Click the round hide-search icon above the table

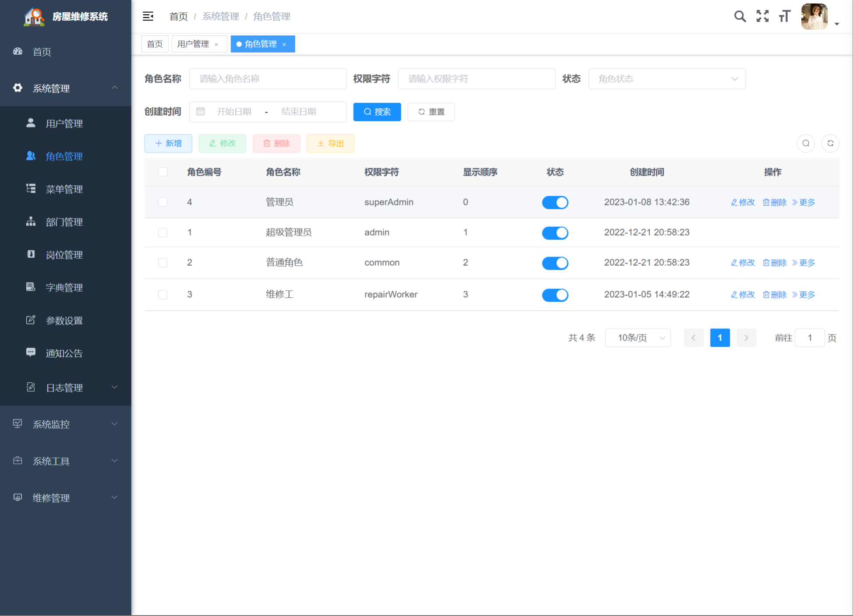tap(806, 143)
